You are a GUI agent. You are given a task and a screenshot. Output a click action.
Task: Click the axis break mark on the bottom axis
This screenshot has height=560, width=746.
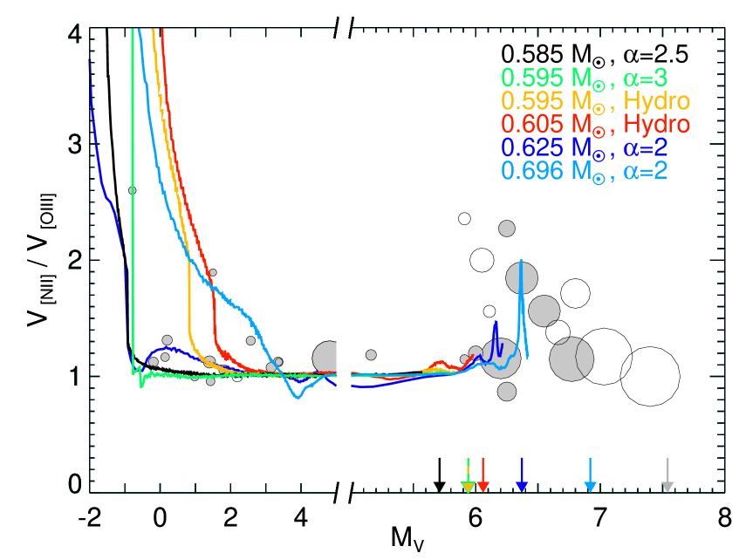344,493
